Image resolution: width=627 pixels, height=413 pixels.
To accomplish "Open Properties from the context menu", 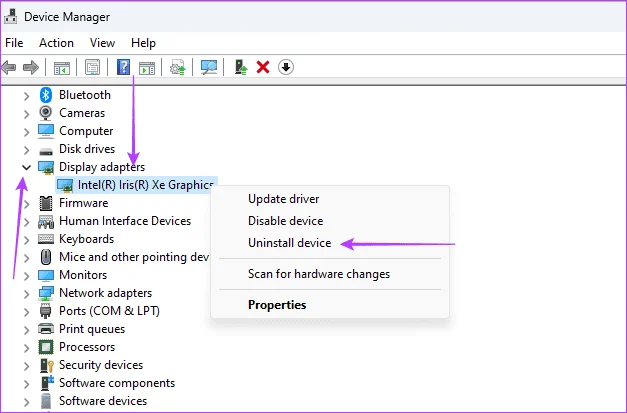I will [x=277, y=305].
